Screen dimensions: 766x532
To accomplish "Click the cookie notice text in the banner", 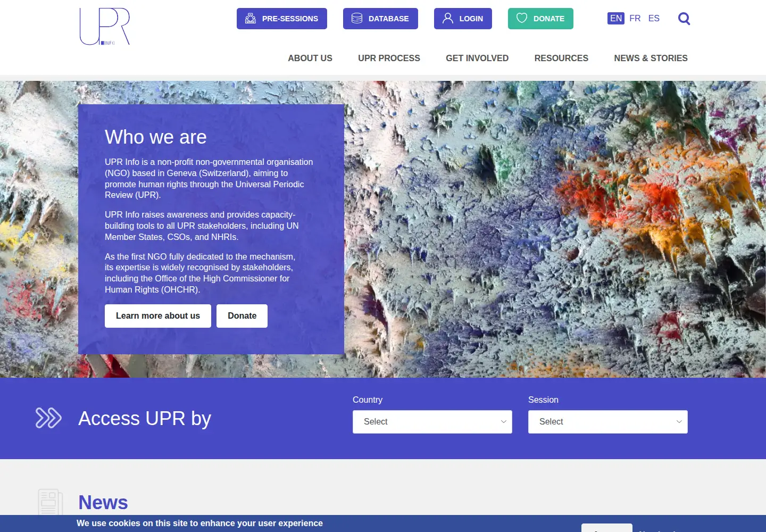I will tap(199, 523).
